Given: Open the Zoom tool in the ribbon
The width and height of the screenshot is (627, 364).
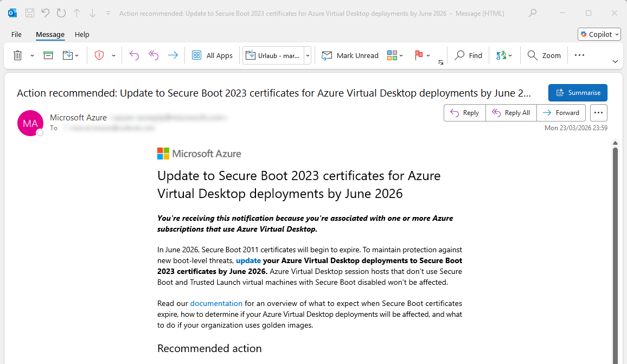Looking at the screenshot, I should pos(543,55).
